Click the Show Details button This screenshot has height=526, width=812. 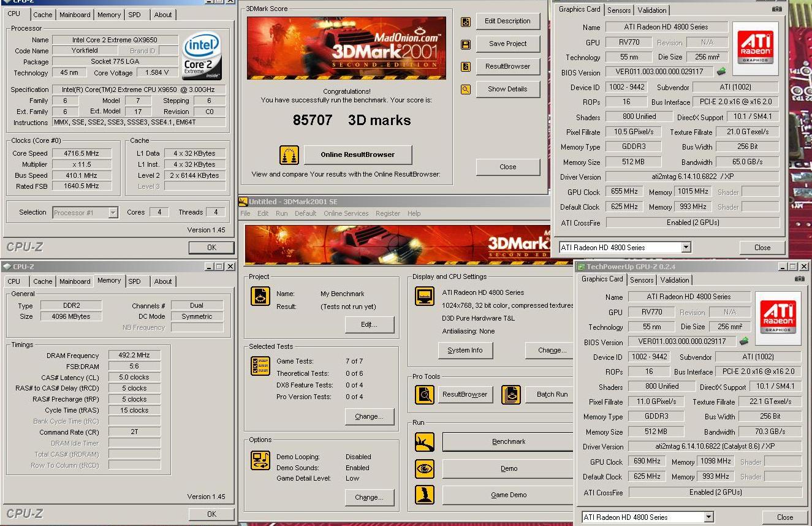click(508, 89)
